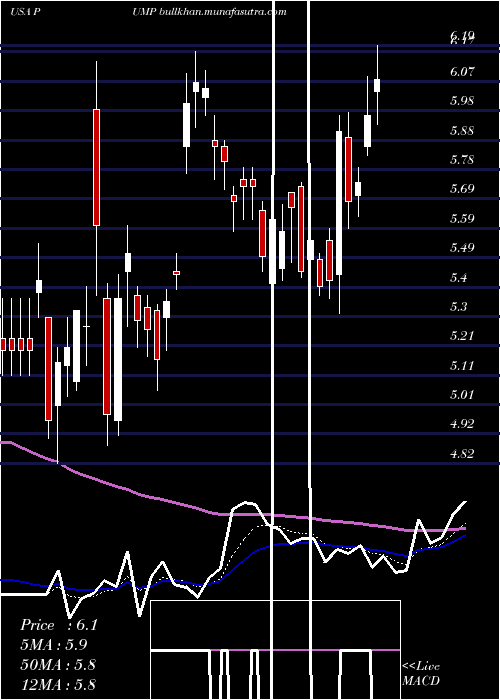The image size is (500, 700).
Task: Click the 5.98 price axis label
Action: click(462, 100)
